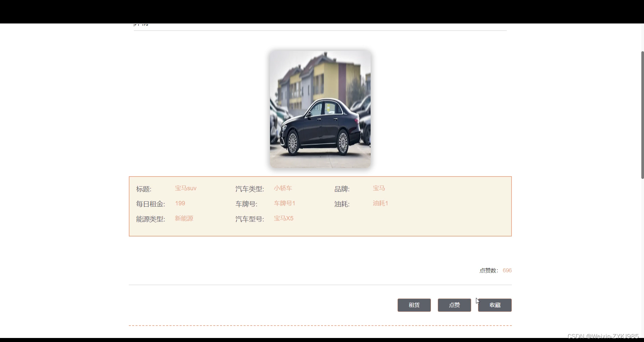Click the 每日租金: label
The height and width of the screenshot is (342, 644).
(151, 204)
